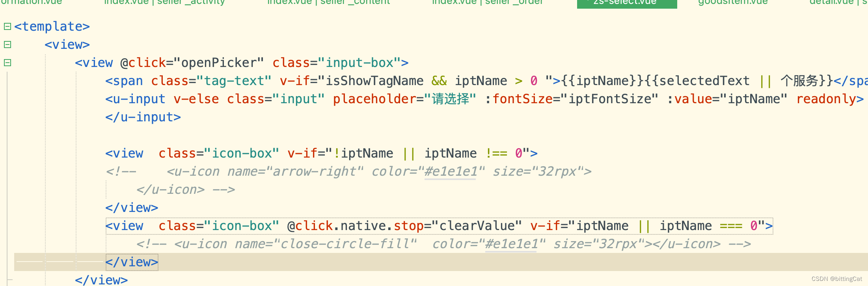The height and width of the screenshot is (286, 868).
Task: Collapse the outer view fold marker
Action: 7,45
